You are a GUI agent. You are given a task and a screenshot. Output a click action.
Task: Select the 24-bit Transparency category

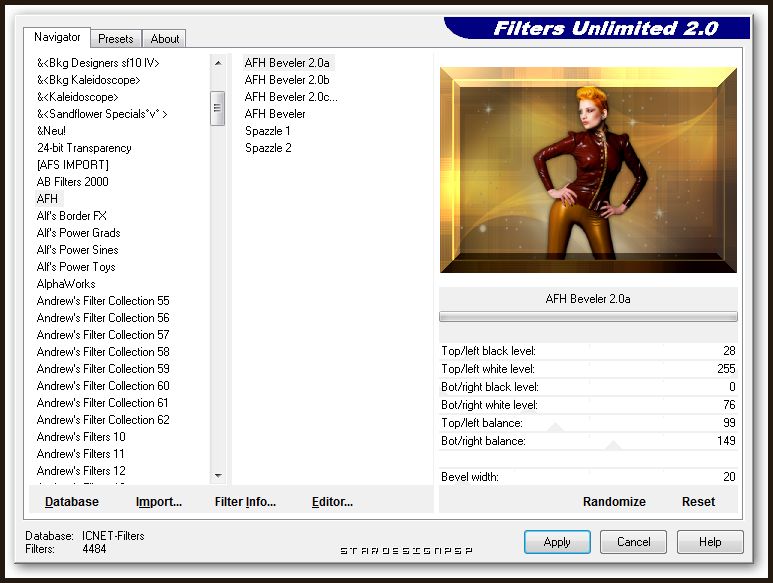(x=84, y=148)
